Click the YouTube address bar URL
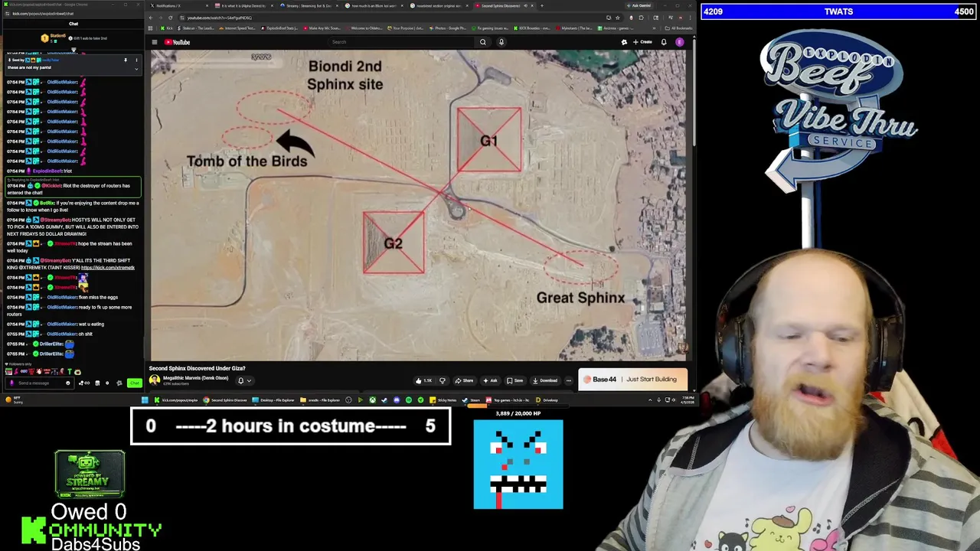 tap(219, 18)
